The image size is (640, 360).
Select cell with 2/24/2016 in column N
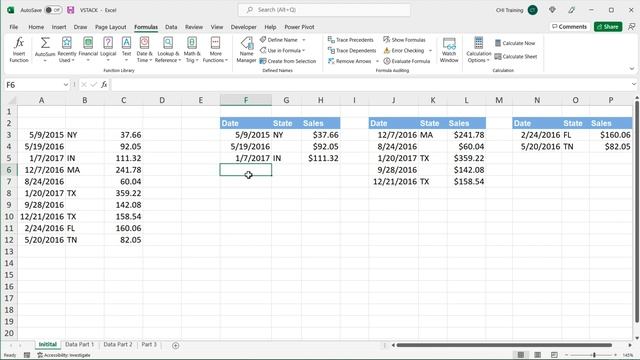pos(537,135)
